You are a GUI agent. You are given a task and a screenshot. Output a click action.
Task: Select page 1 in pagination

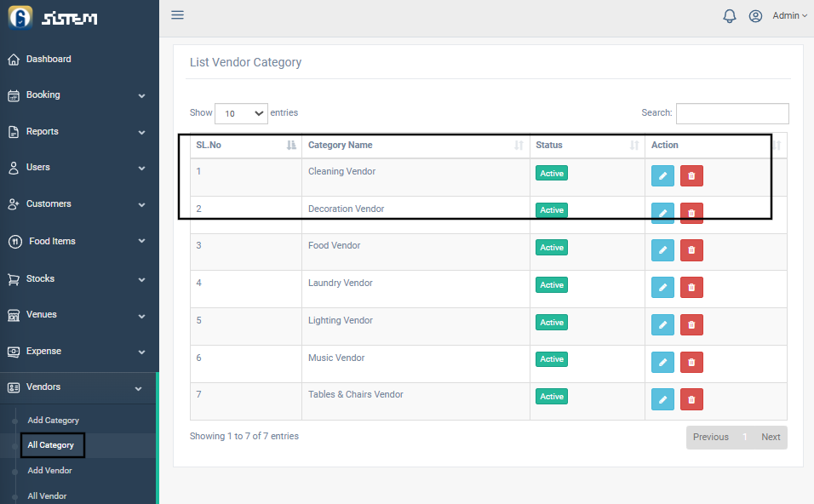[744, 437]
